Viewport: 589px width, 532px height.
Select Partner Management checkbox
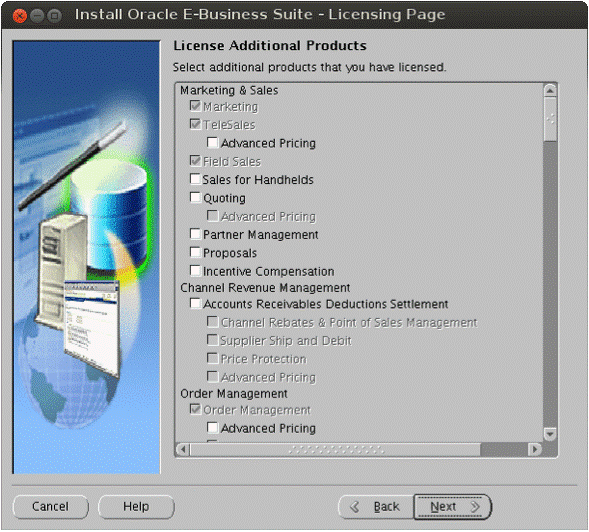coord(195,234)
